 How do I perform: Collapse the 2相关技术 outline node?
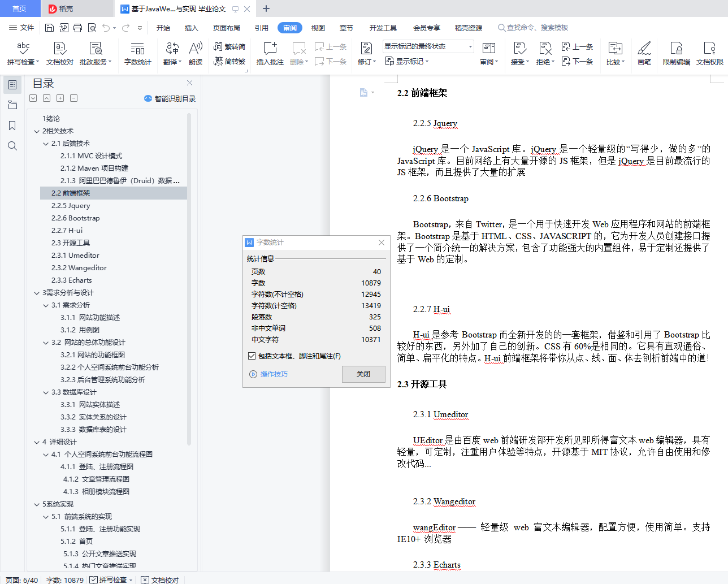[x=37, y=131]
